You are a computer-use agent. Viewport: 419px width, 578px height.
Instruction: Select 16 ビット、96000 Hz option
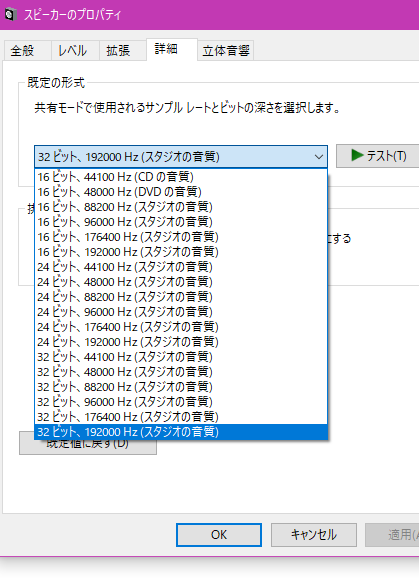tap(181, 222)
